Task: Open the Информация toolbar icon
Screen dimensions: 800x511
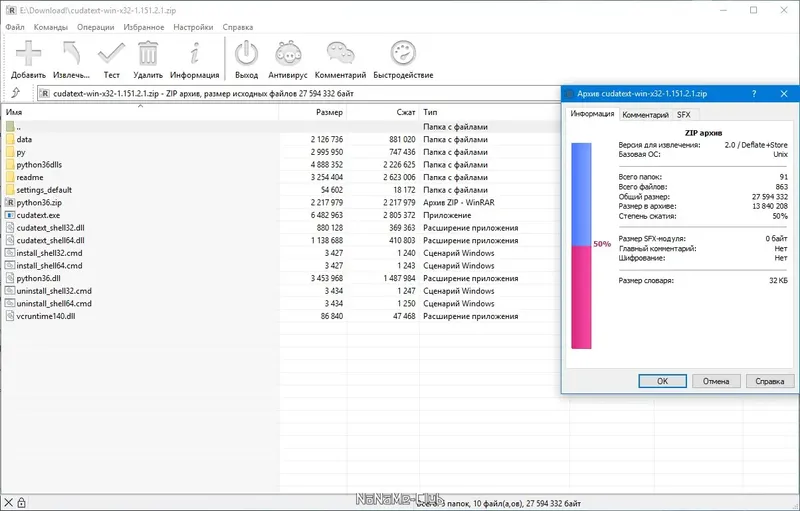Action: pyautogui.click(x=194, y=54)
